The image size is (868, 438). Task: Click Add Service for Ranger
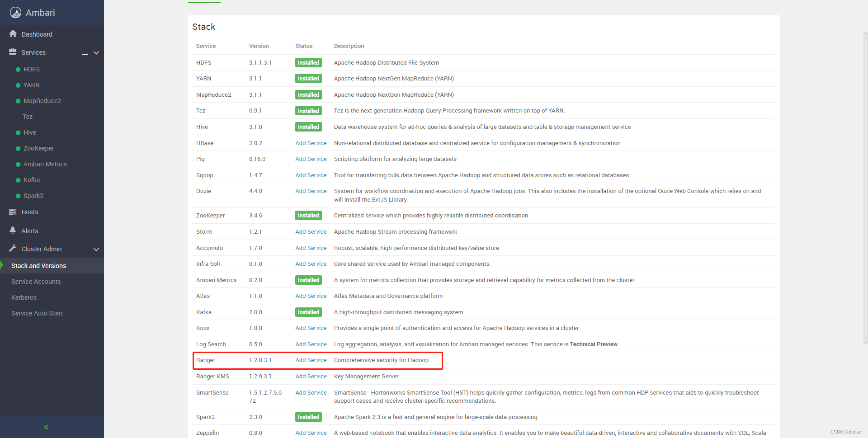click(311, 360)
